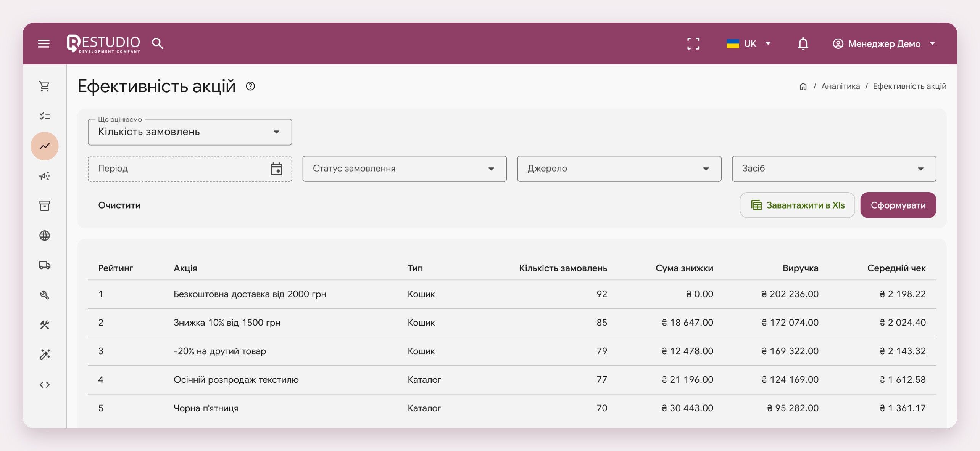Image resolution: width=980 pixels, height=451 pixels.
Task: Open the hamburger navigation menu
Action: point(44,43)
